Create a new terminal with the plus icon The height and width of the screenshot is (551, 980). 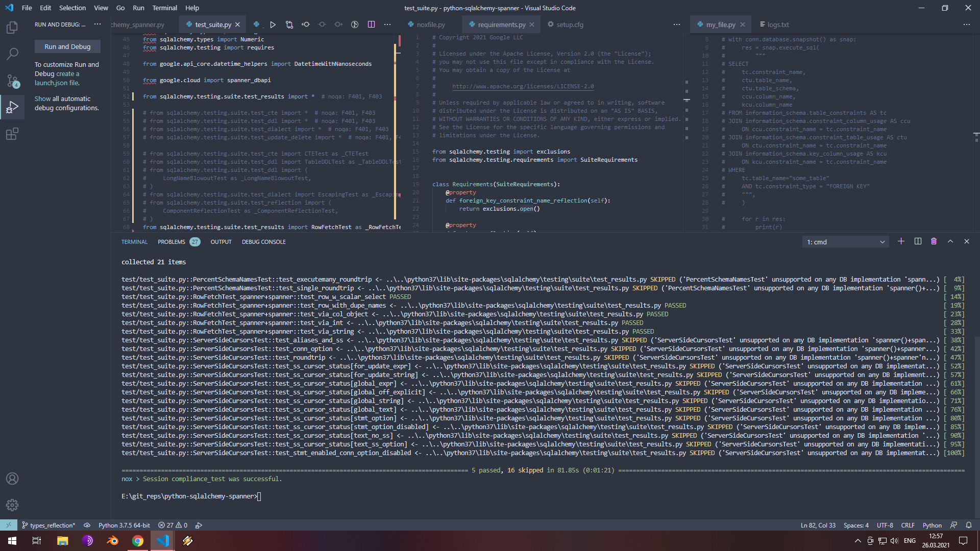point(901,241)
